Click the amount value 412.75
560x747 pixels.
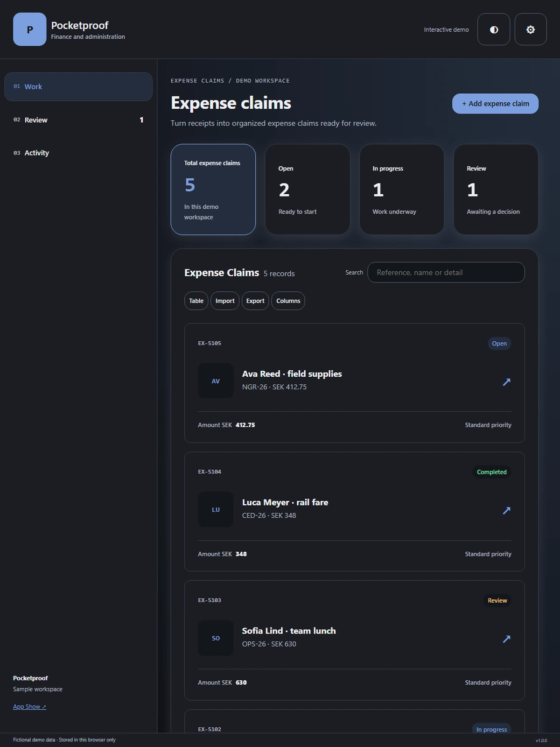coord(245,425)
